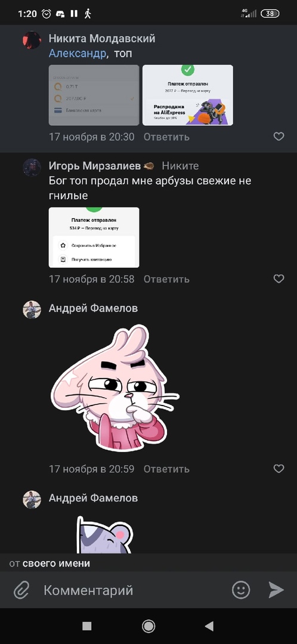Open the emoji sticker picker

[241, 590]
